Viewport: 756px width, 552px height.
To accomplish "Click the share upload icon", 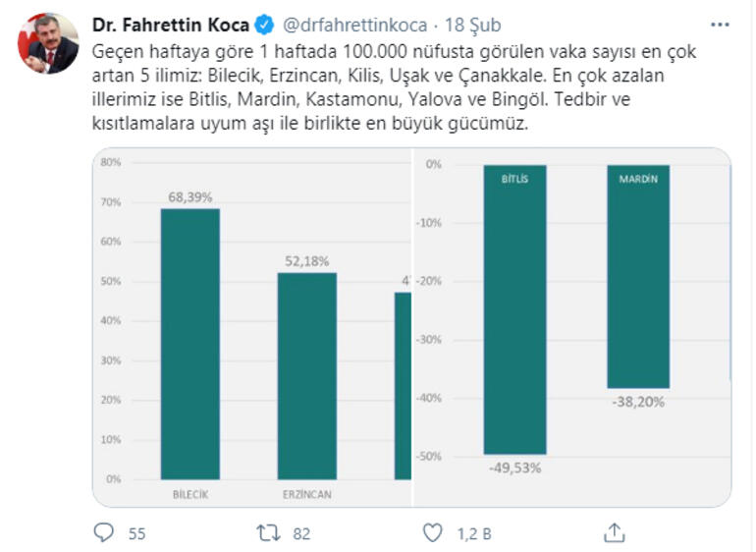I will 614,532.
